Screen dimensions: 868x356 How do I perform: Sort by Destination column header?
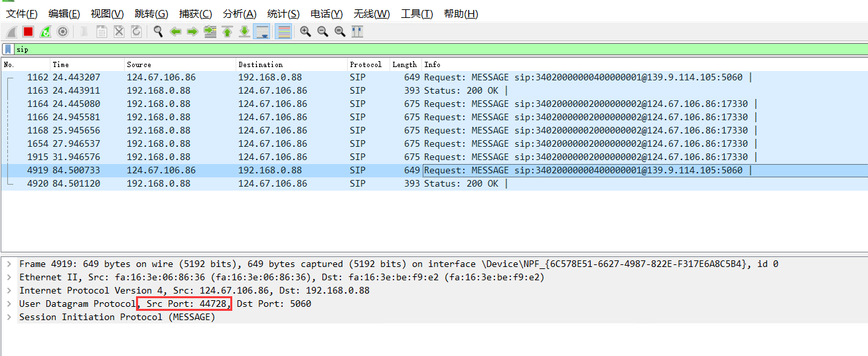click(x=292, y=64)
